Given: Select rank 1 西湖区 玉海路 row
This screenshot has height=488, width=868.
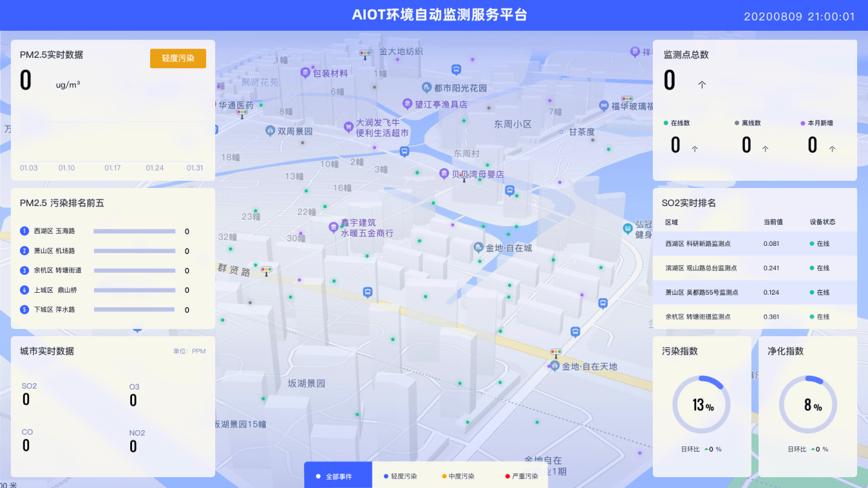Looking at the screenshot, I should pyautogui.click(x=105, y=231).
